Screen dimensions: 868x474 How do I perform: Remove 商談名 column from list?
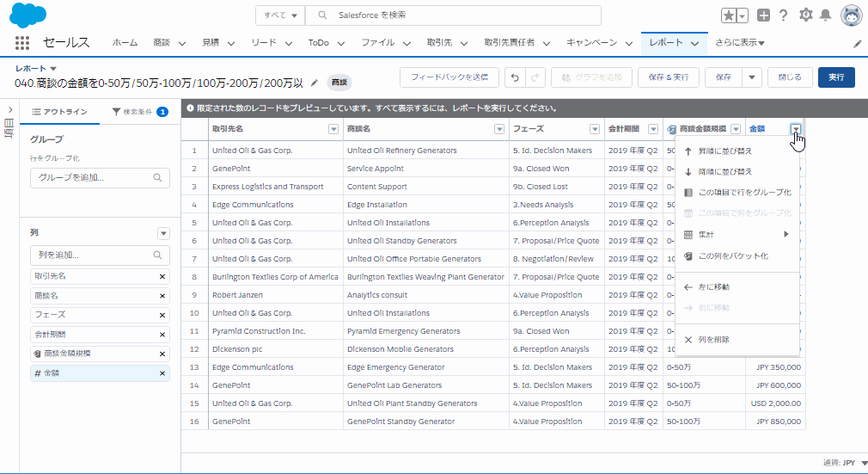tap(162, 295)
